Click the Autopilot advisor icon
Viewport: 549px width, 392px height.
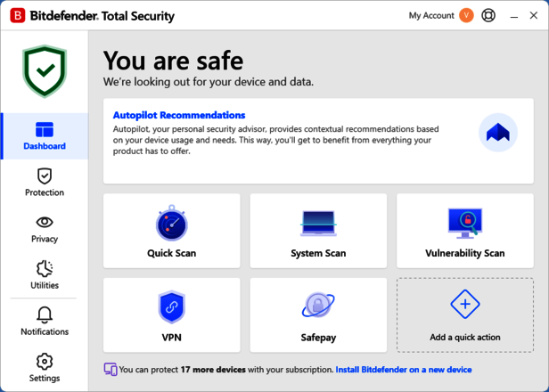497,133
